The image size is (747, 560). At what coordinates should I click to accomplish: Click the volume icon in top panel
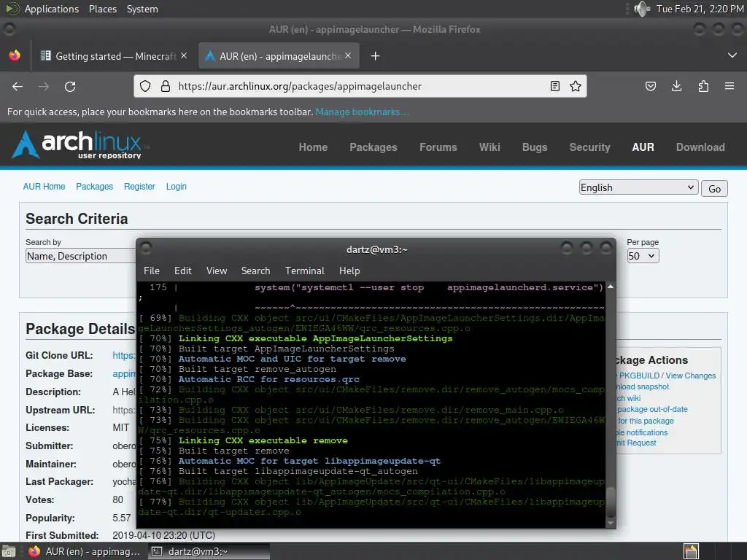(x=642, y=9)
